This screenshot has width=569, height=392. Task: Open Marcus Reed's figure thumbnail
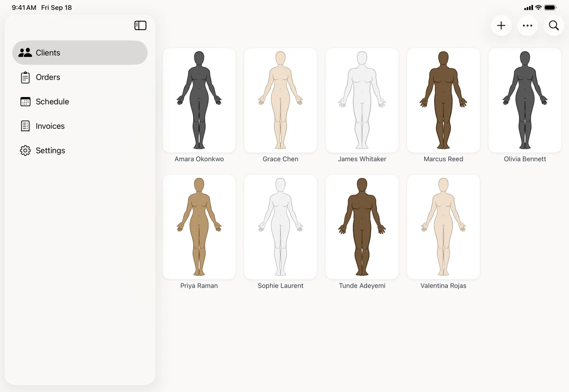point(443,100)
